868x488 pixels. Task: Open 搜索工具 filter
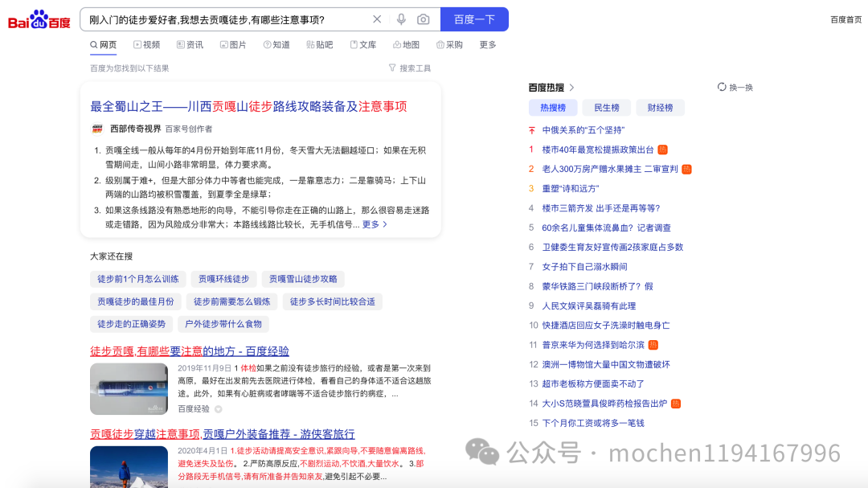[410, 68]
